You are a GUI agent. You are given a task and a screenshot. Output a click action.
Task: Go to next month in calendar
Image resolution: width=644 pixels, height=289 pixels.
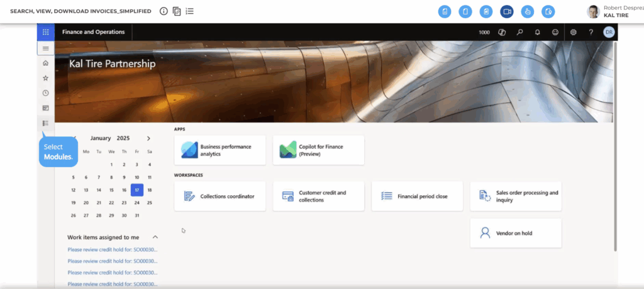[x=148, y=138]
